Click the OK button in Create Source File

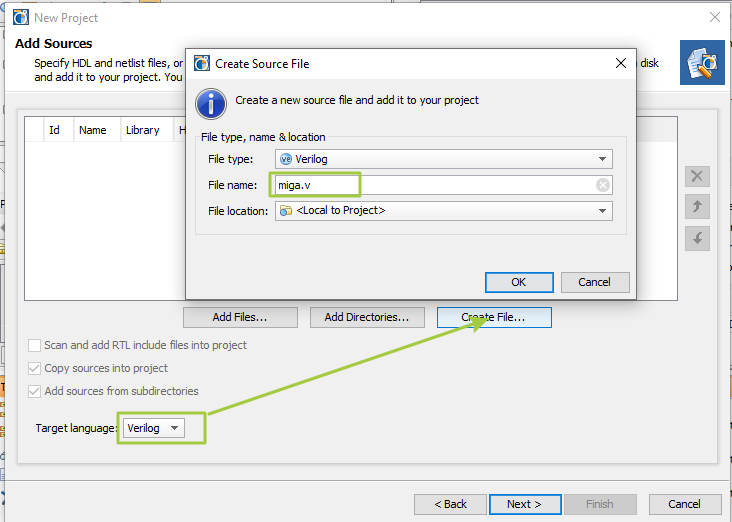[519, 282]
